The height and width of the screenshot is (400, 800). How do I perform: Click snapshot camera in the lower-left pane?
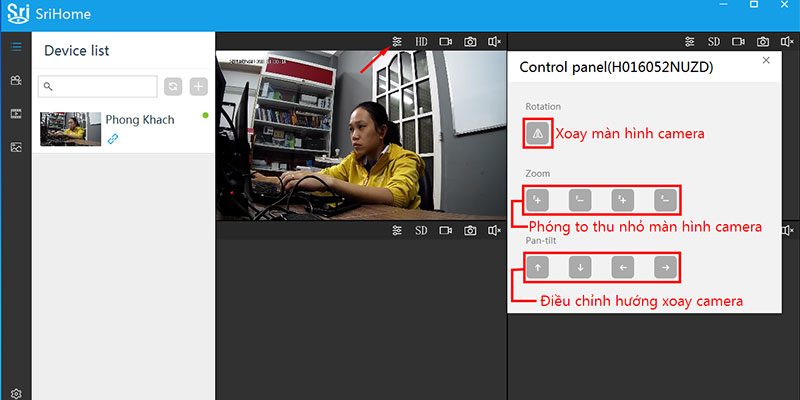pyautogui.click(x=470, y=231)
